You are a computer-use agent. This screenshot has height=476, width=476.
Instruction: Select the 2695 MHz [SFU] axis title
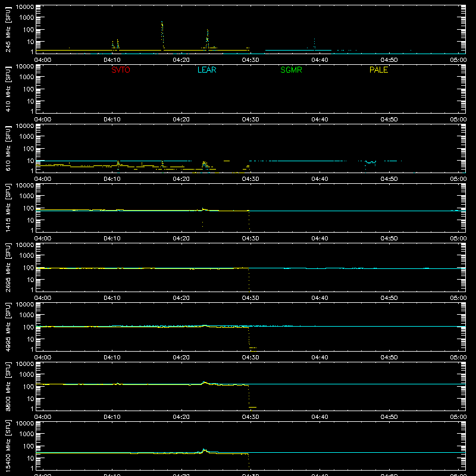8,267
